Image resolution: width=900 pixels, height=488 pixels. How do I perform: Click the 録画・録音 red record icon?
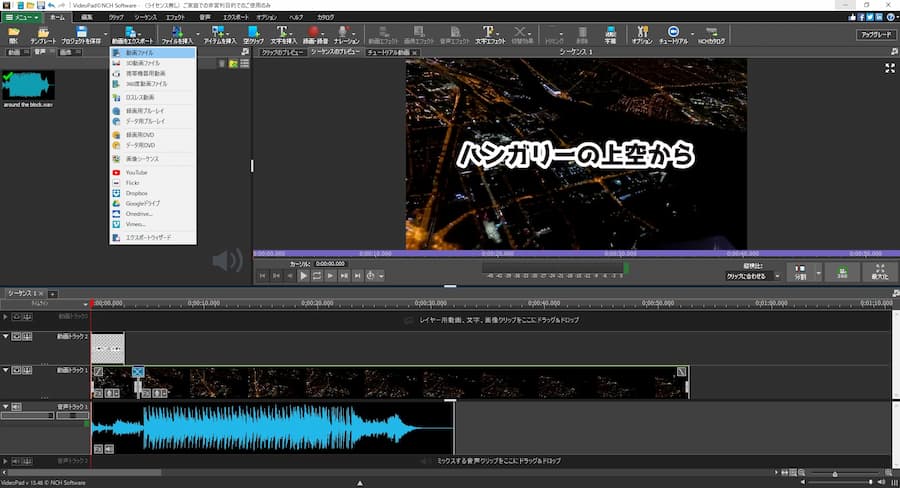point(315,34)
